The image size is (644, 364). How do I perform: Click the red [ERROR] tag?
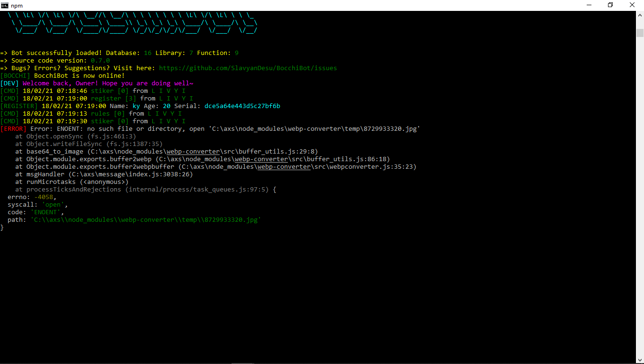[13, 129]
